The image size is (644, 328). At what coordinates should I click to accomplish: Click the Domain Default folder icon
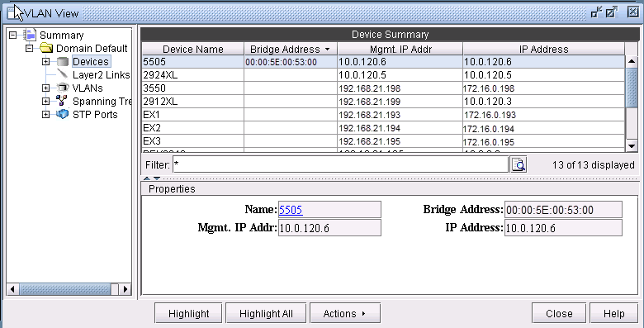point(46,49)
